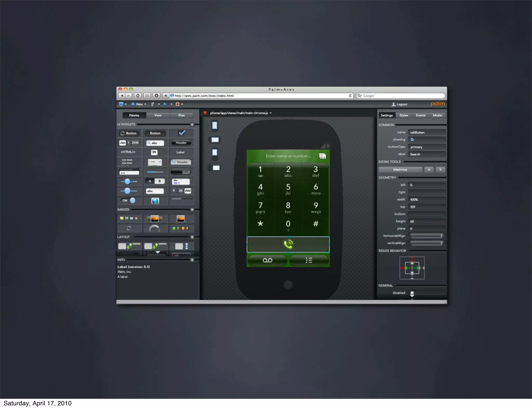Switch to the Files tab
This screenshot has height=409, width=532.
pos(181,115)
